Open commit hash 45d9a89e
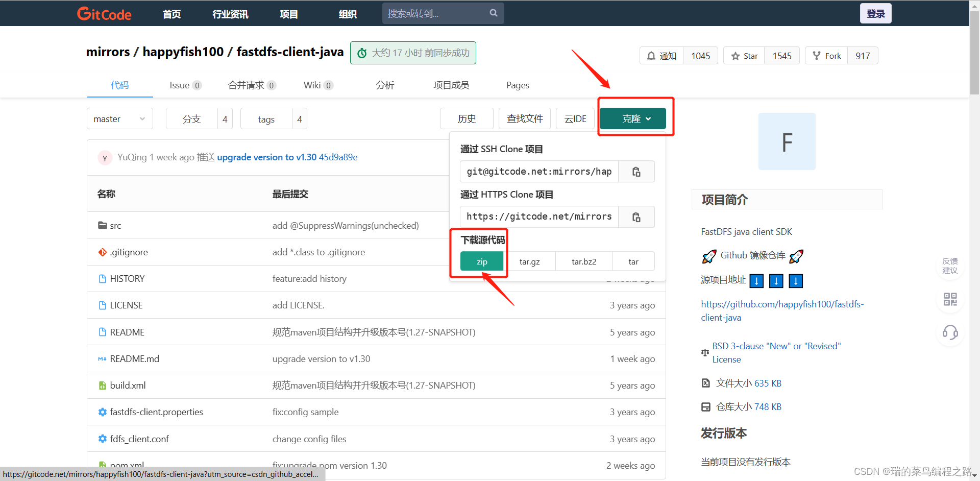This screenshot has height=481, width=980. pos(338,157)
